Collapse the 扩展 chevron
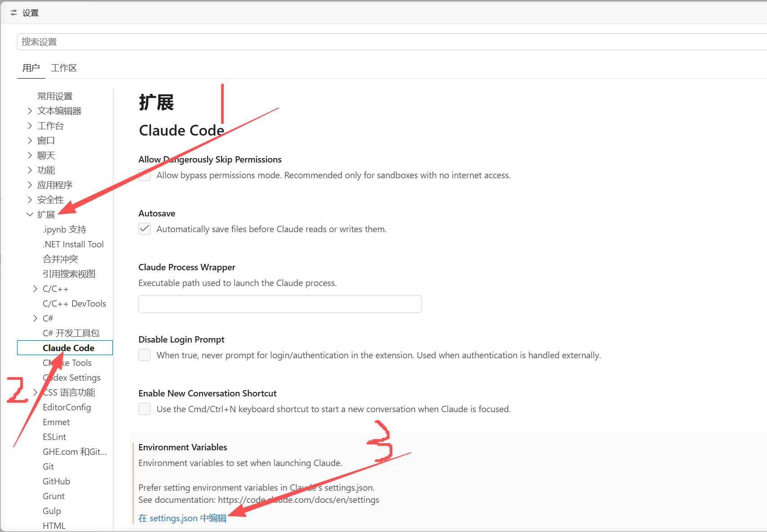 click(30, 215)
